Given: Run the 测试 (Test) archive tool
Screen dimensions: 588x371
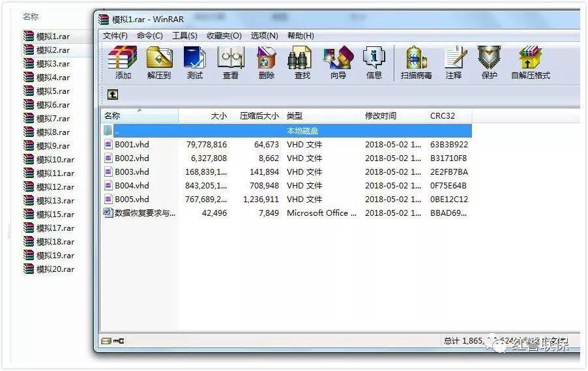Looking at the screenshot, I should (x=195, y=63).
